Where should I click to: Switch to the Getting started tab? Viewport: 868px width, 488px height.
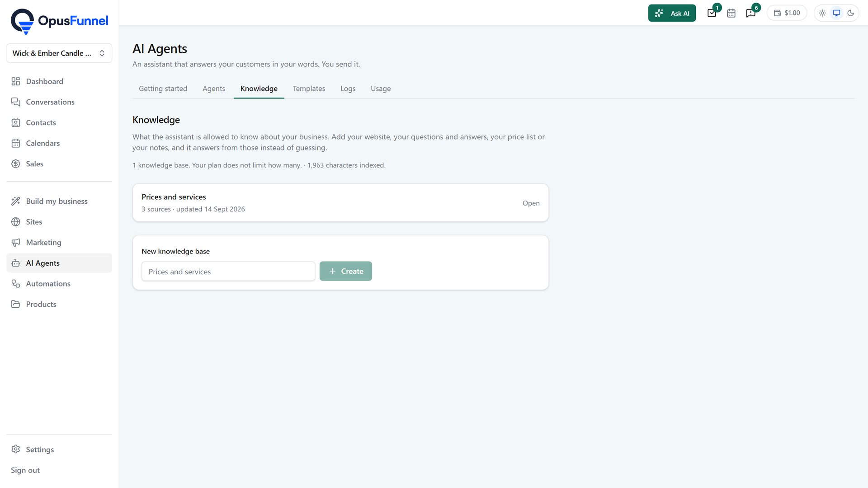coord(163,89)
